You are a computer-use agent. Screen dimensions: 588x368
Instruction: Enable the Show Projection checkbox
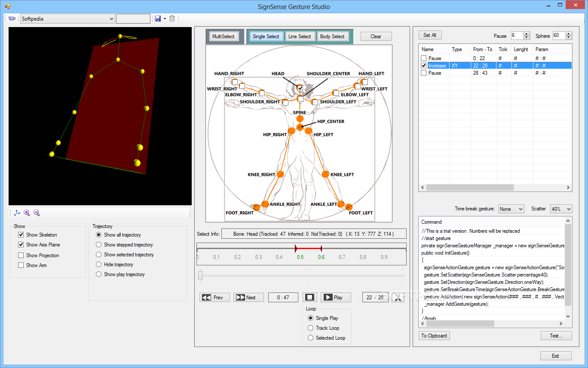21,255
